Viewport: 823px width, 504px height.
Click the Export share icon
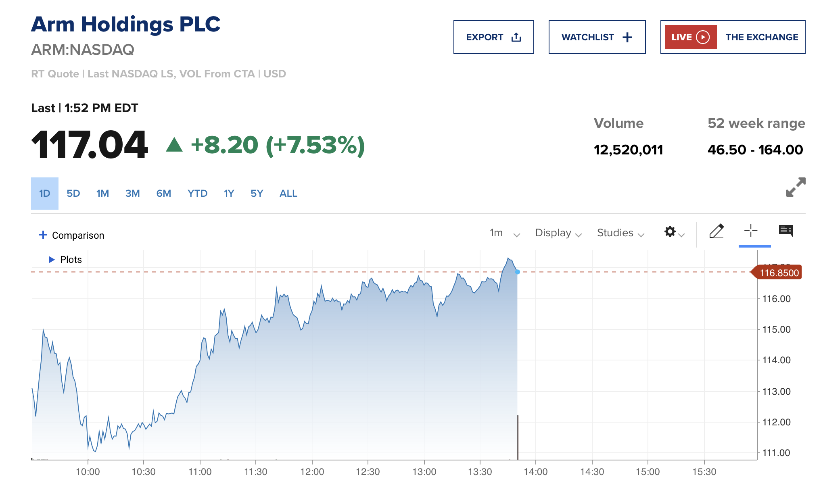point(516,37)
